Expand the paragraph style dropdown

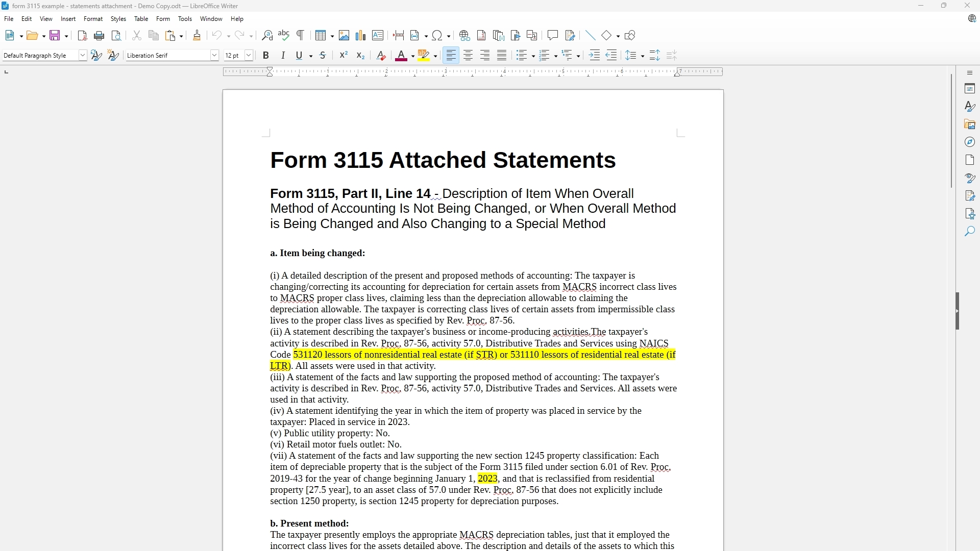[x=83, y=56]
